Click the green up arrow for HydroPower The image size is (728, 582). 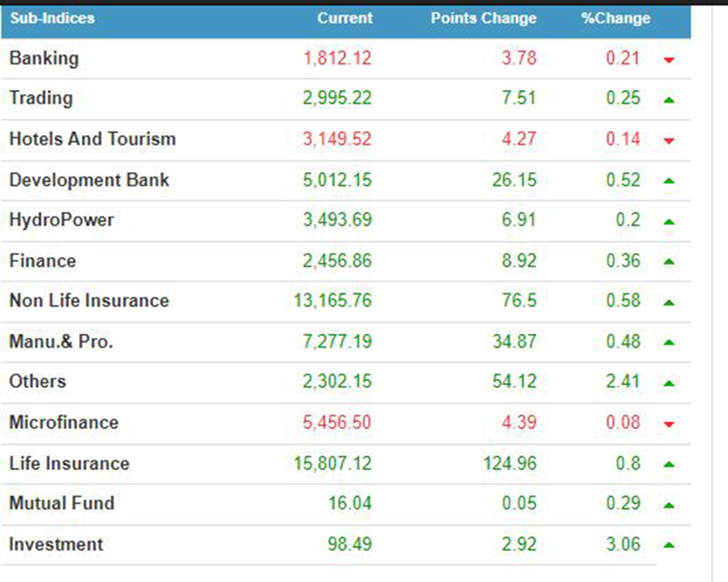[x=669, y=222]
